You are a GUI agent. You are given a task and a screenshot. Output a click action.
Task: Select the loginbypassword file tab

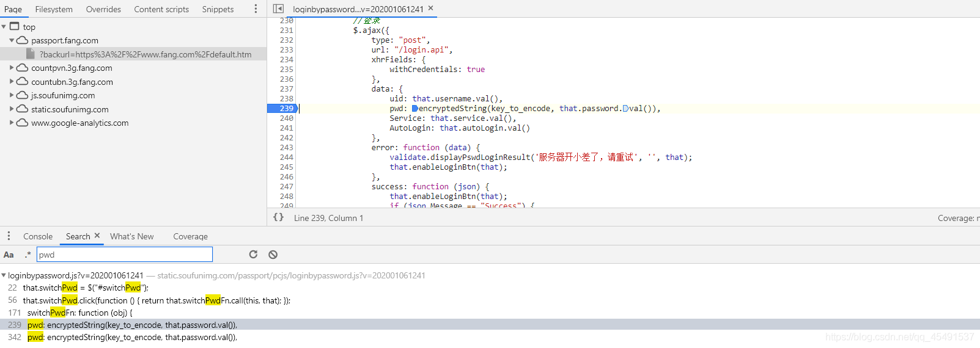358,9
